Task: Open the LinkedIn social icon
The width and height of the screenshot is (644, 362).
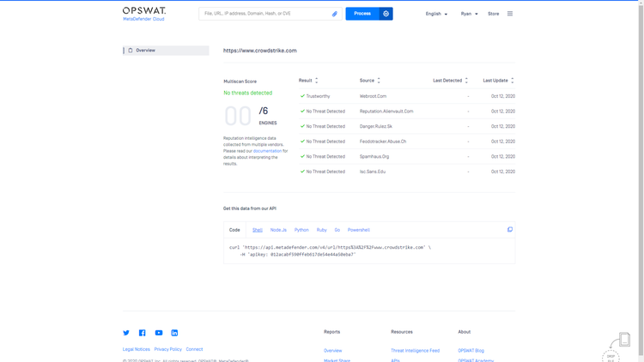Action: 174,333
